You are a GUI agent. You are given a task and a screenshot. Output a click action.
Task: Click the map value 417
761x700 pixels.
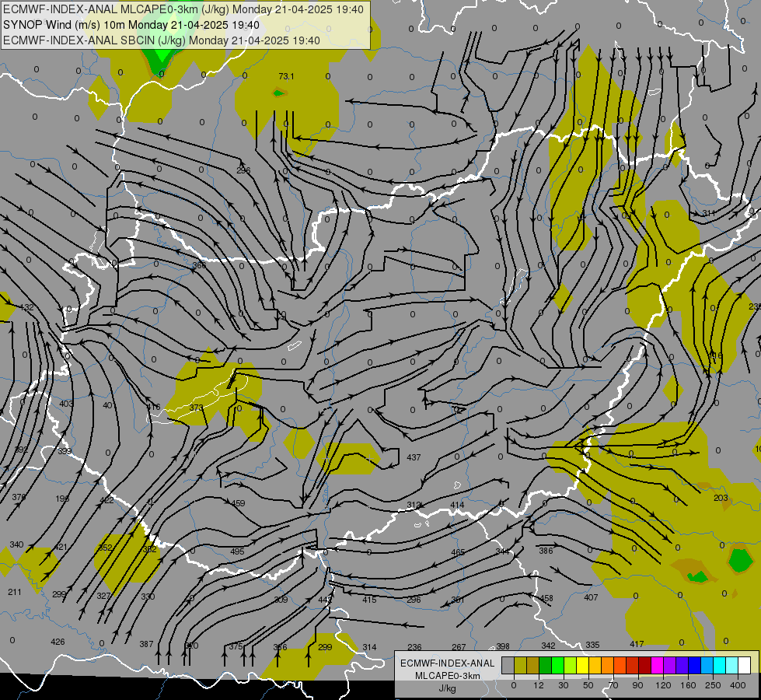click(637, 644)
